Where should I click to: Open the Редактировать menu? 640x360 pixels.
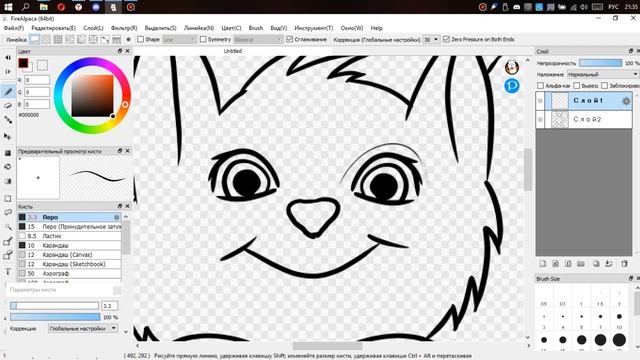click(x=53, y=28)
